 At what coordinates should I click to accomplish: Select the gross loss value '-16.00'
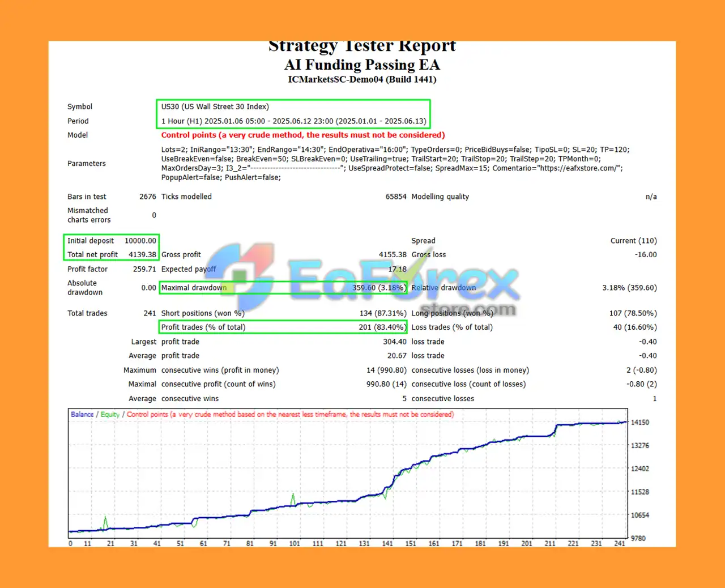click(x=646, y=255)
